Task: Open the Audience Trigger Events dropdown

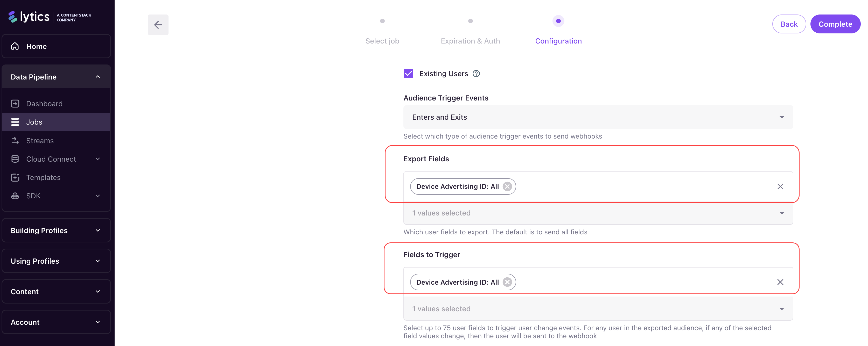Action: coord(598,117)
